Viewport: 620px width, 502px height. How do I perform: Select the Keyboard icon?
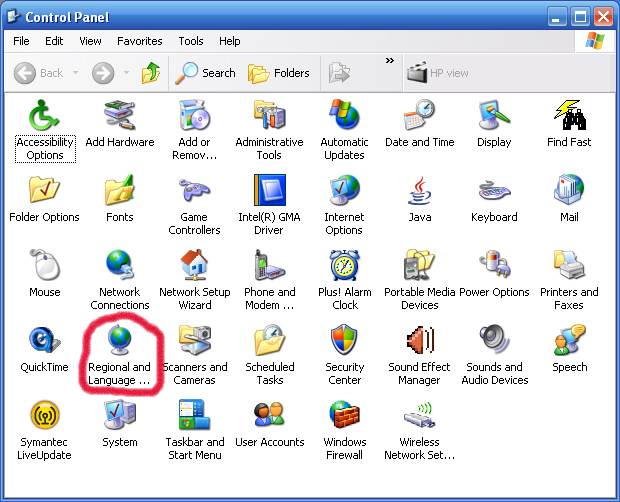pyautogui.click(x=494, y=190)
